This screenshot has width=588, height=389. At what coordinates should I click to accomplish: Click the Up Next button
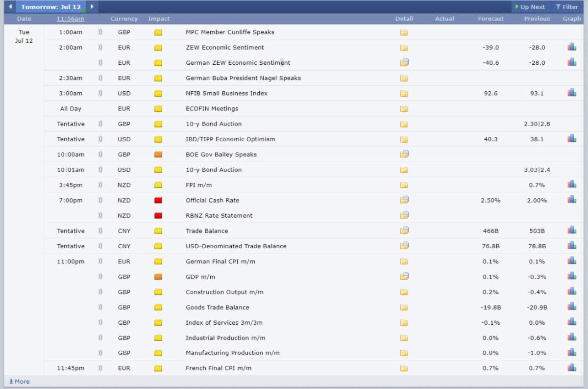click(x=530, y=7)
